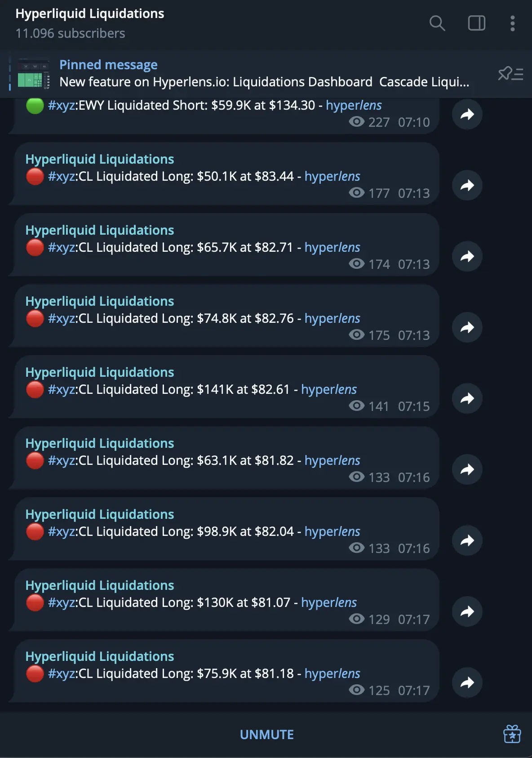Click the pinned message thumbnail image

(34, 73)
